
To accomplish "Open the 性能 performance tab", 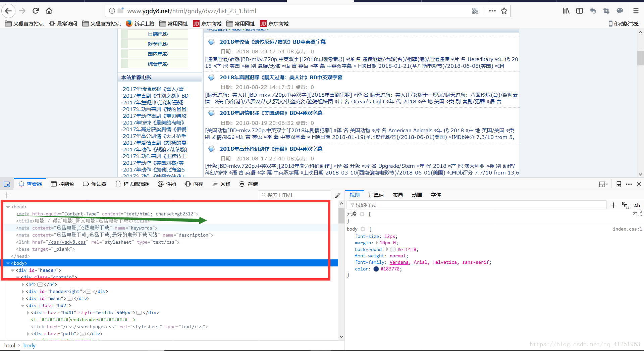I will pyautogui.click(x=167, y=184).
